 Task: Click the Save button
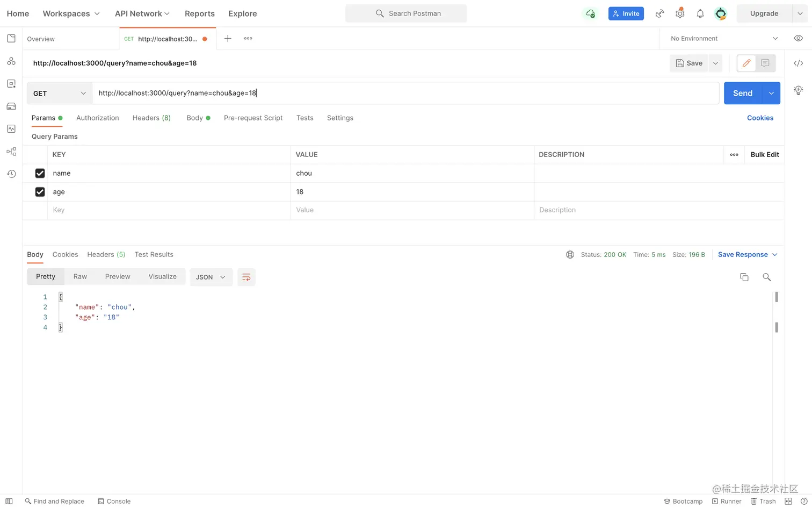[689, 63]
